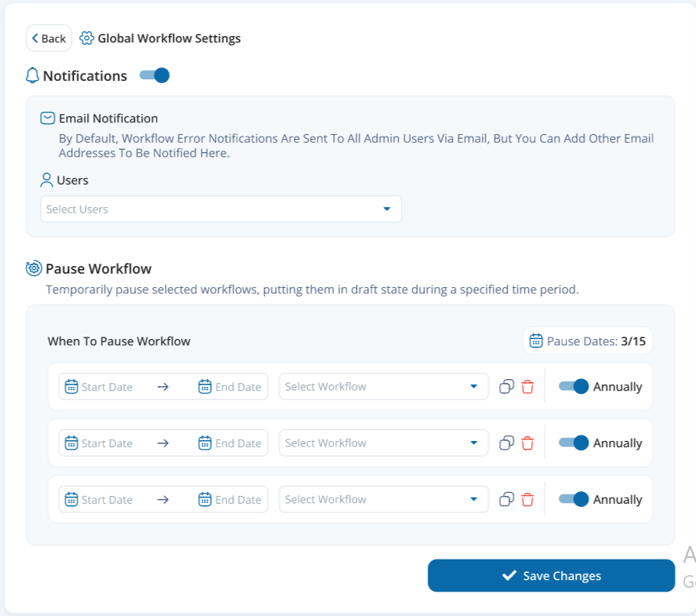
Task: Open Select Workflow dropdown in second row
Action: pos(383,443)
